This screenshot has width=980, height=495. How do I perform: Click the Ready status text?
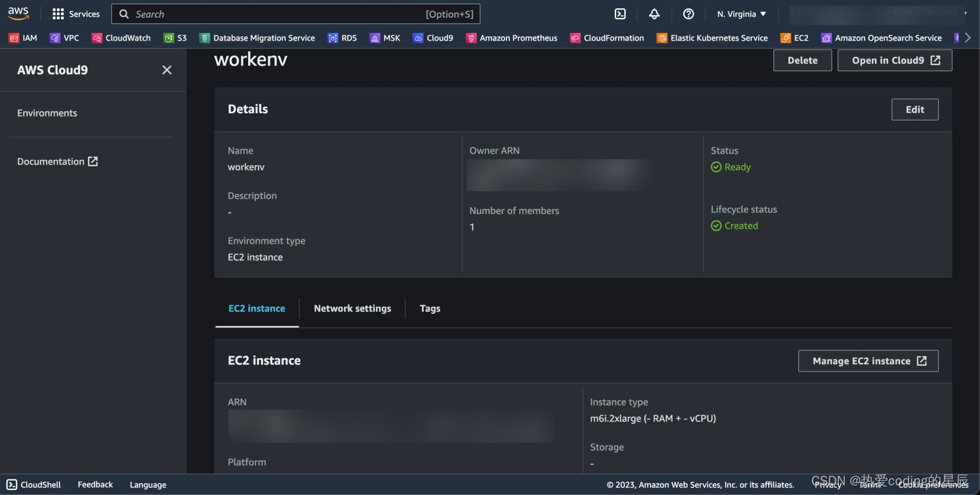(x=737, y=167)
